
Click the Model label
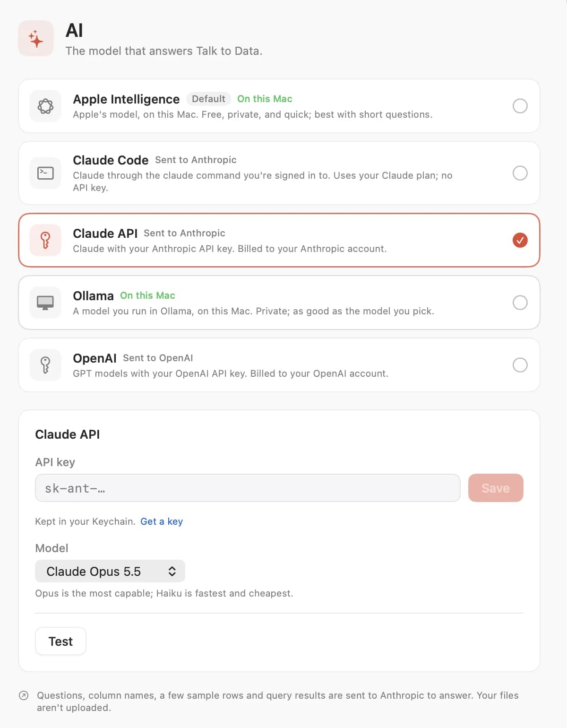click(x=52, y=548)
